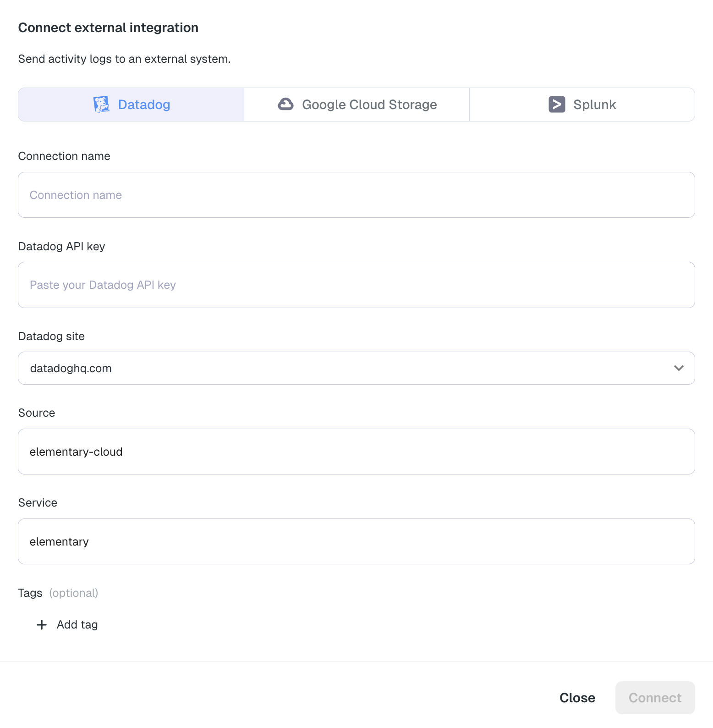
Task: Click the Source field containing elementary-cloud
Action: (x=356, y=452)
